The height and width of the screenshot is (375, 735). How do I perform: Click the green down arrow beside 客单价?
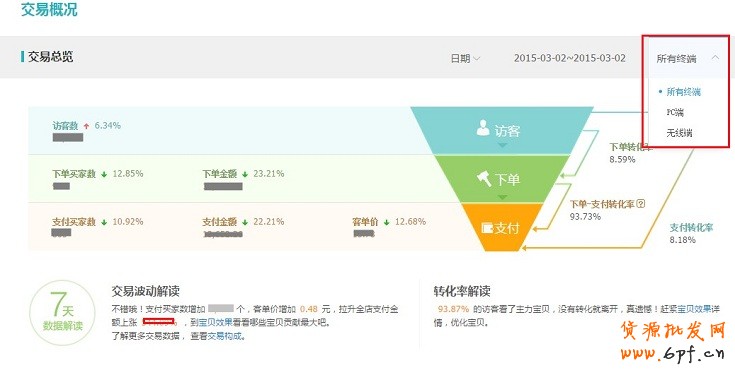(x=386, y=222)
